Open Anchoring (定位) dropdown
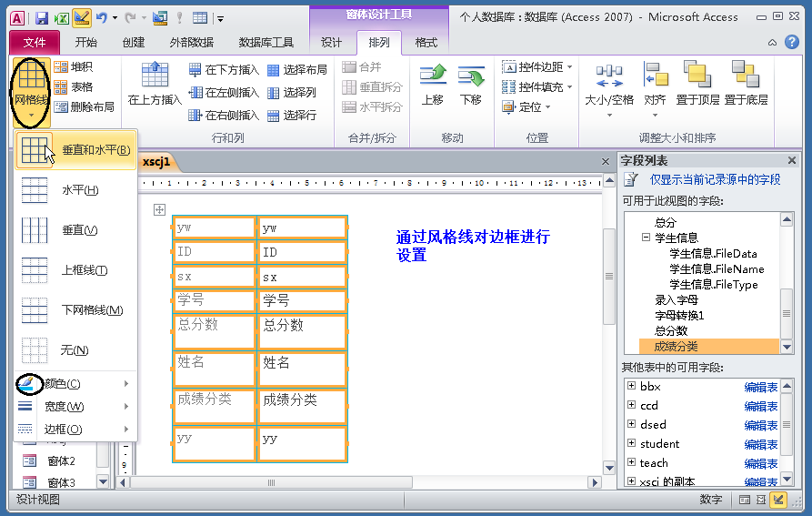This screenshot has height=516, width=812. pos(526,107)
